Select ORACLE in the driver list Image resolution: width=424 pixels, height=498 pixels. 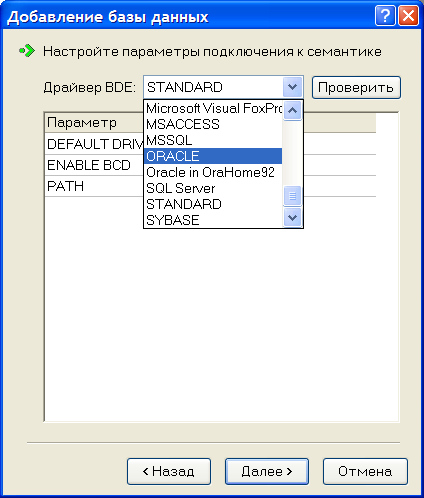click(x=213, y=156)
